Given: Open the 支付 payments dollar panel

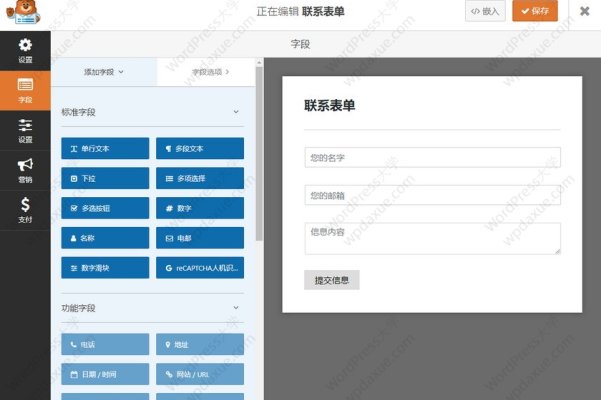Looking at the screenshot, I should (x=25, y=209).
